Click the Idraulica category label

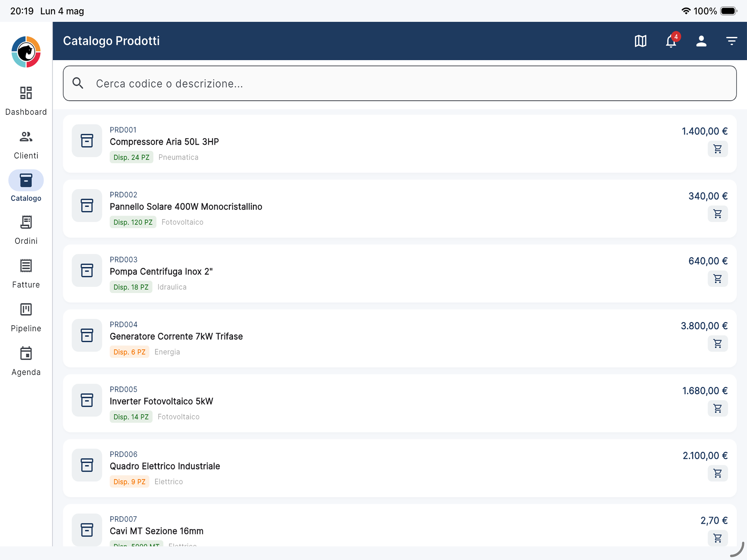point(172,287)
